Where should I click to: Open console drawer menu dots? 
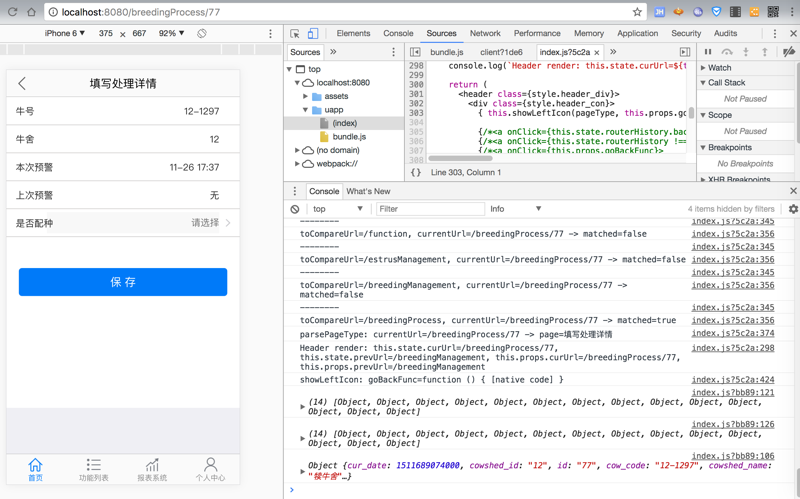294,191
